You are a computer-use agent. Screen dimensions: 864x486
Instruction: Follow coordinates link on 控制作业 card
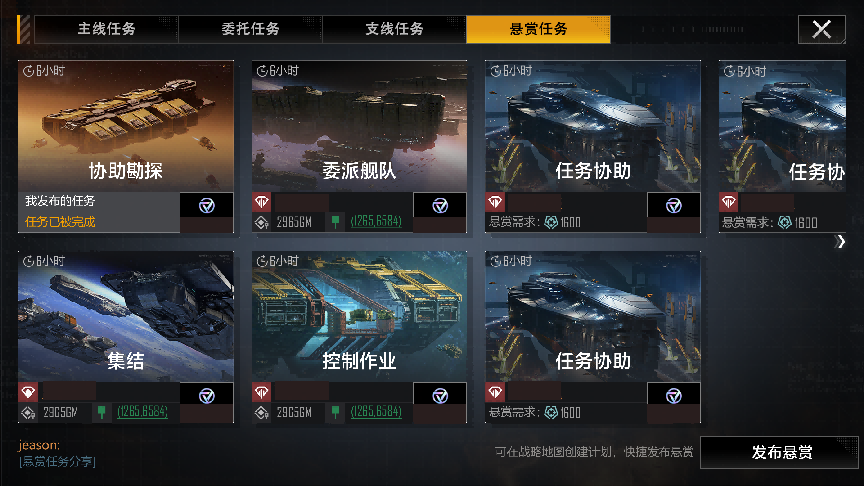[376, 412]
